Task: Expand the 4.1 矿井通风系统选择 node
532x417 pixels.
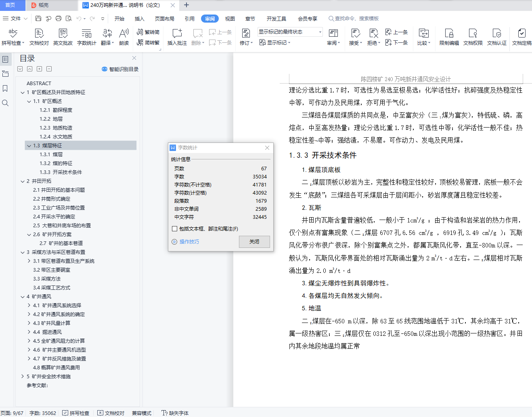Action: [x=29, y=306]
